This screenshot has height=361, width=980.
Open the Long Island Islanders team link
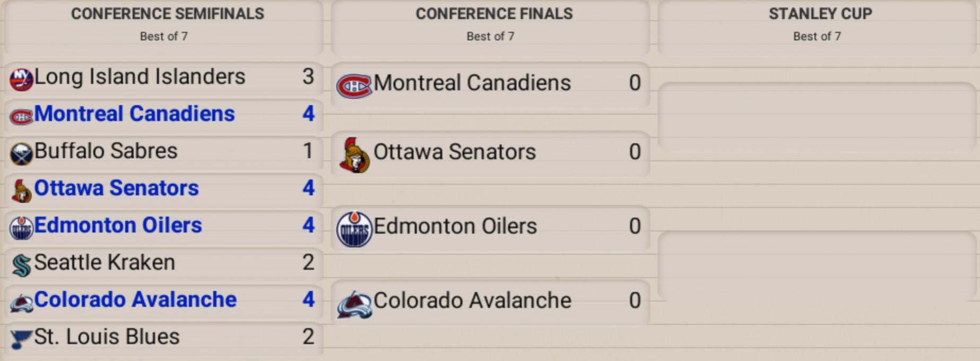click(140, 77)
